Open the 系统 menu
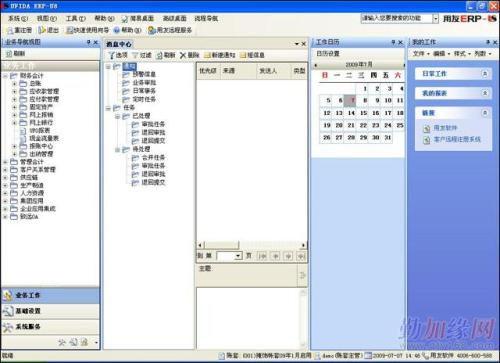 coord(18,19)
